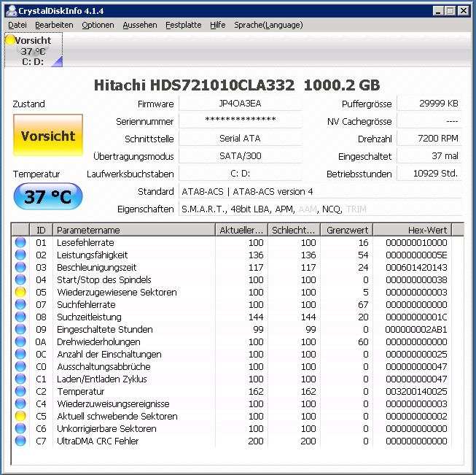Select the Vorsicht 37 °C disk tab
Viewport: 476px width, 475px height.
click(x=34, y=50)
